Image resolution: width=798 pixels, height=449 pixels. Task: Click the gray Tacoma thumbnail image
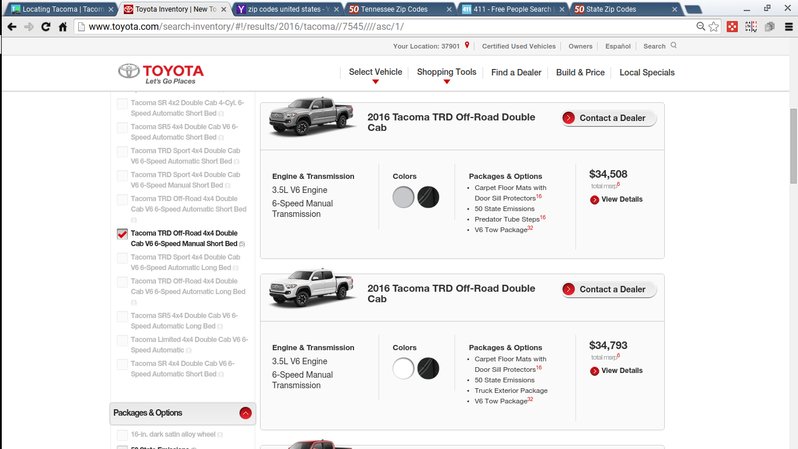pyautogui.click(x=311, y=116)
